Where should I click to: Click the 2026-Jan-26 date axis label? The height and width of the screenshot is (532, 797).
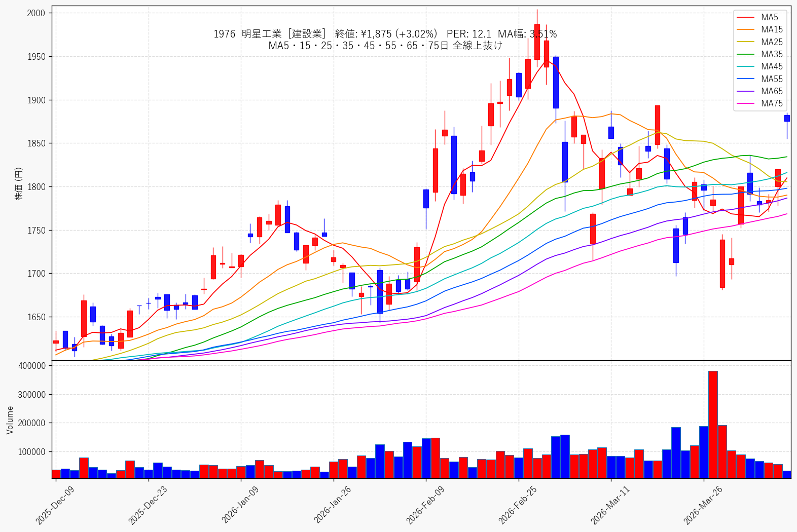pyautogui.click(x=333, y=505)
